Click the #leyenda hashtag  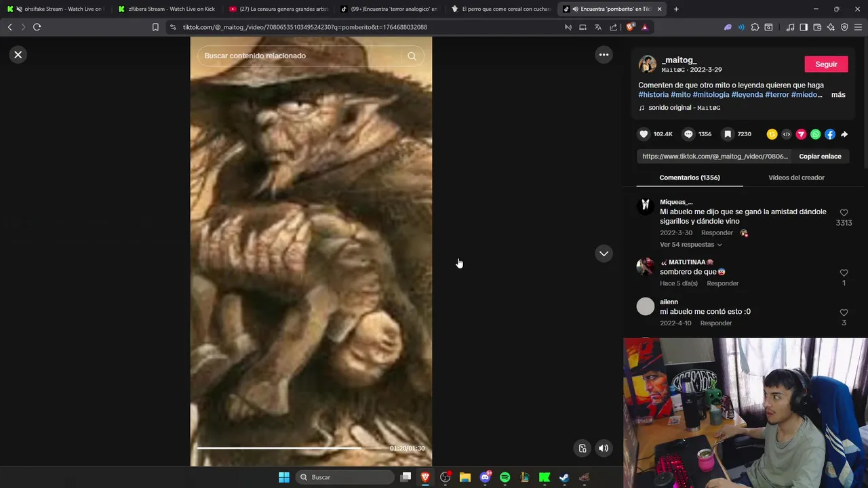(747, 95)
